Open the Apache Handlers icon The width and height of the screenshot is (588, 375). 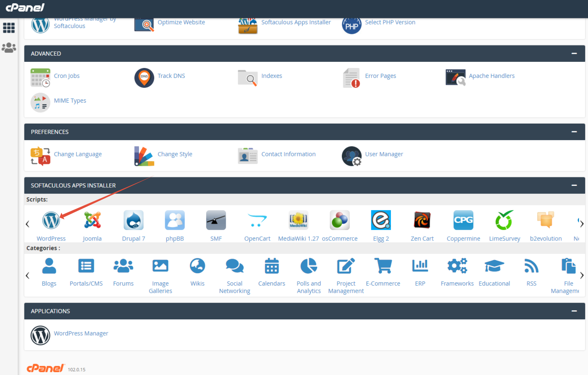pyautogui.click(x=455, y=77)
